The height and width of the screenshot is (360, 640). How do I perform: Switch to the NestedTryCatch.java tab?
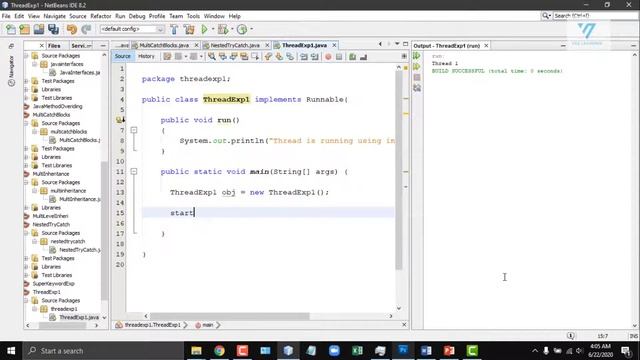pyautogui.click(x=234, y=45)
